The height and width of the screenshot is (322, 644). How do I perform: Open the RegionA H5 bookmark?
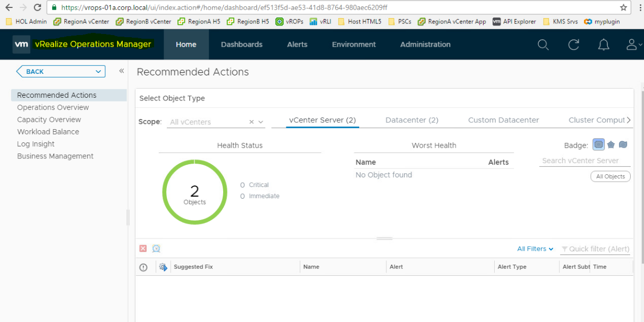[x=199, y=22]
